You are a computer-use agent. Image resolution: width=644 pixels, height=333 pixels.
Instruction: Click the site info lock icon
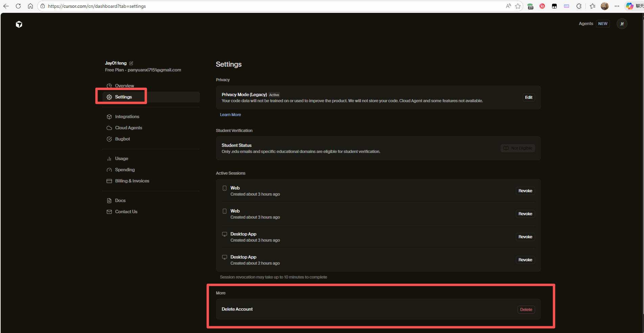[43, 6]
